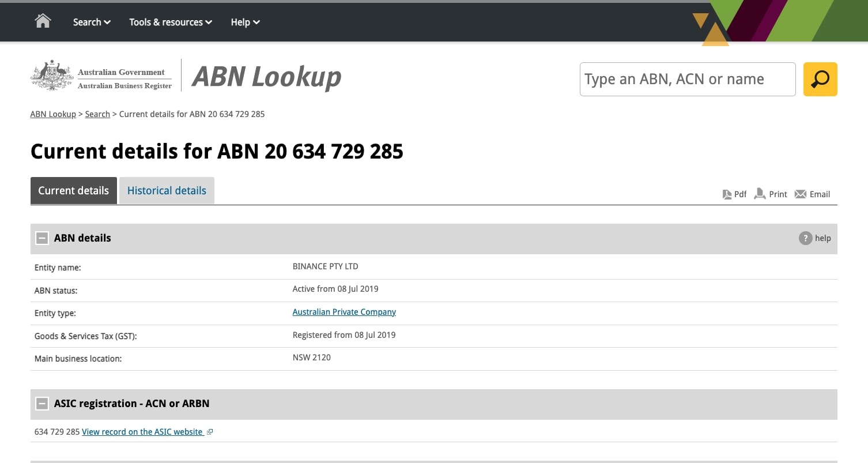
Task: Open help for ABN details
Action: point(814,238)
